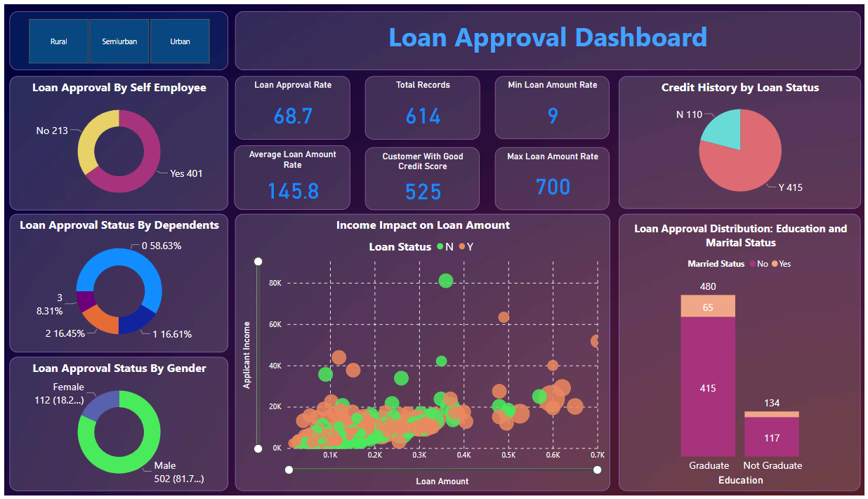
Task: Select the Rural area slicer button
Action: tap(59, 42)
